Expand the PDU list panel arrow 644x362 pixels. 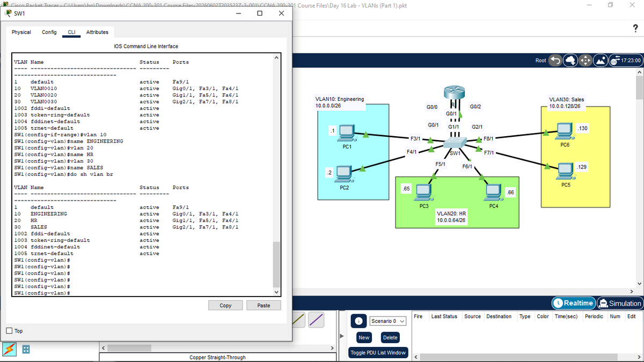click(343, 337)
